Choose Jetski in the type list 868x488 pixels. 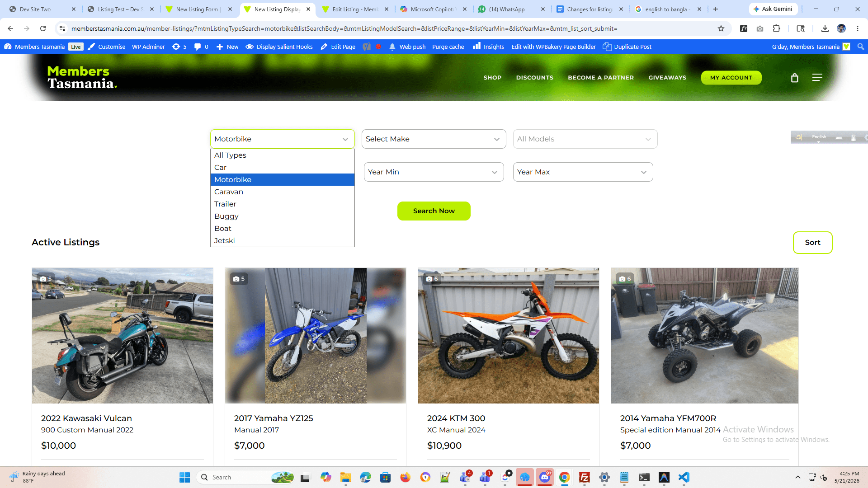283,241
